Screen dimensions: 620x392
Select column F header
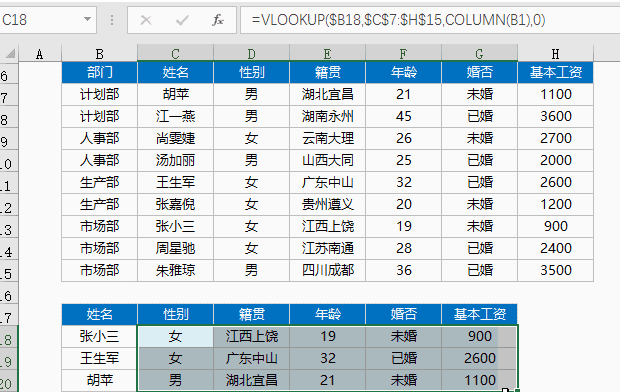[x=403, y=54]
